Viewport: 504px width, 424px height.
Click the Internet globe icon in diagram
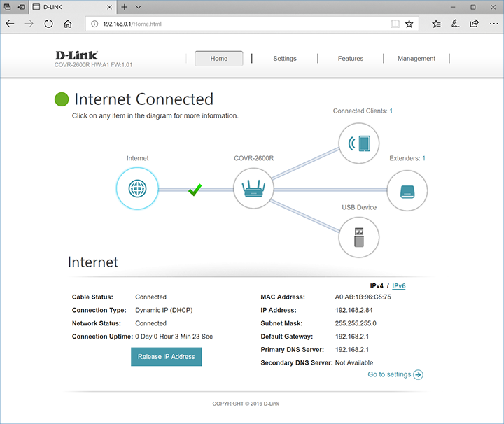point(138,190)
